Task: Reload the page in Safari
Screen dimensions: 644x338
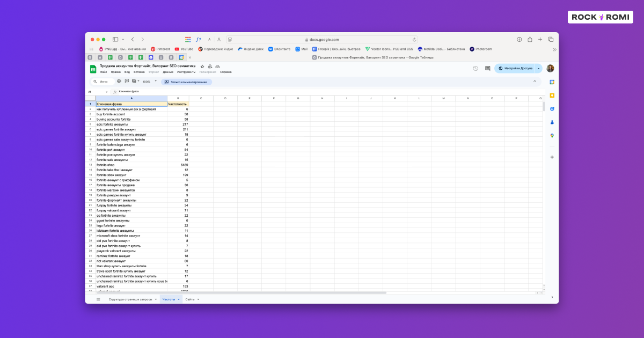Action: pos(414,39)
